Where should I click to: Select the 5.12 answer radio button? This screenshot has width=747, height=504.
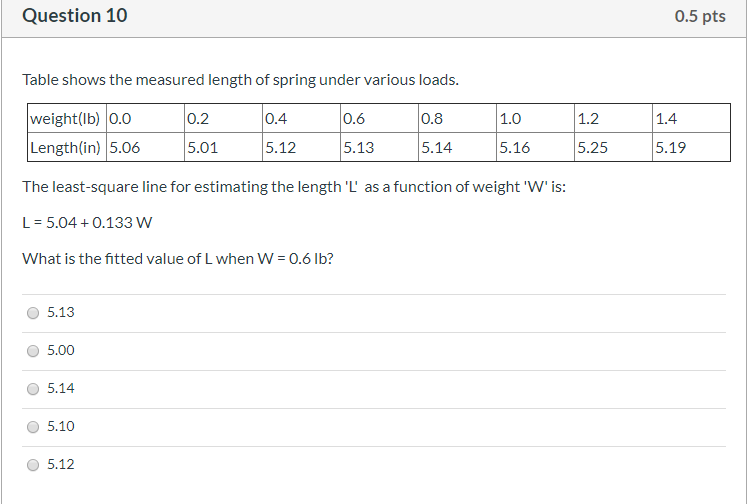(33, 465)
